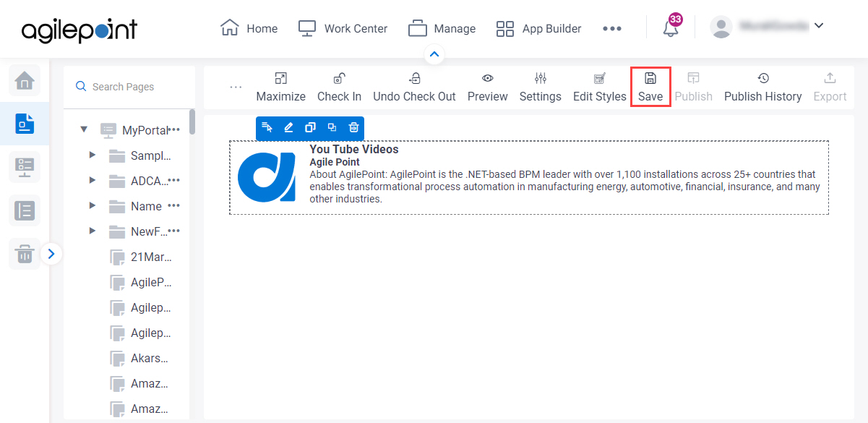The image size is (868, 423).
Task: Click the grayed-out Export icon
Action: [x=830, y=78]
